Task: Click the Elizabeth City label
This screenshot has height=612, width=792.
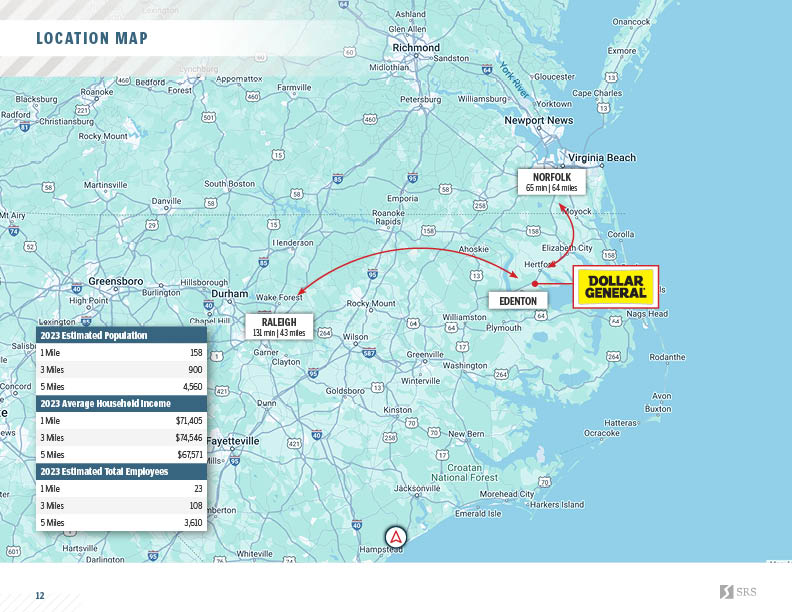Action: (567, 248)
